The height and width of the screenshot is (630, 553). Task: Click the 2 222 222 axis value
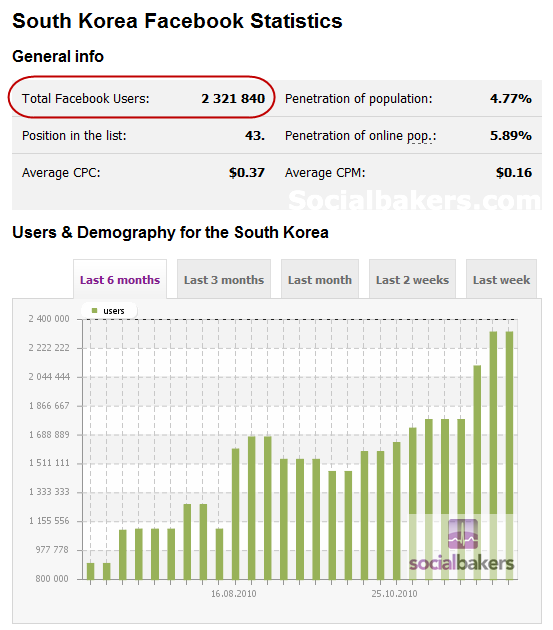pos(49,348)
